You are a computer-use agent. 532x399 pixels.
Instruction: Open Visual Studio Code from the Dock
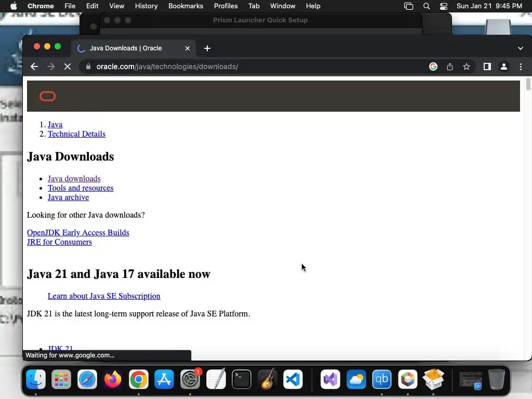293,379
